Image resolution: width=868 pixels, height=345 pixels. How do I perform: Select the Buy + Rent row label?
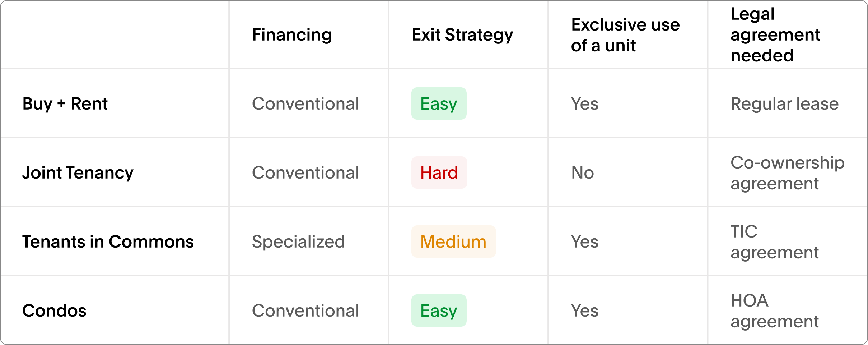65,104
